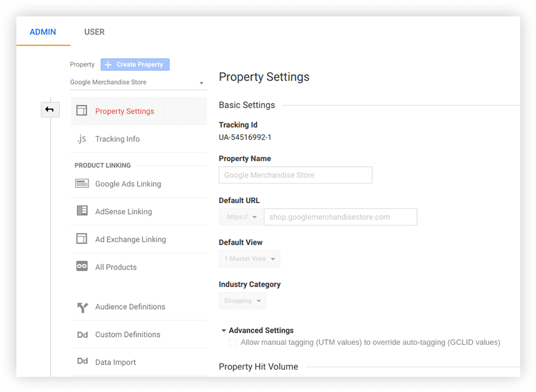Click the Property Name text field

pos(295,175)
